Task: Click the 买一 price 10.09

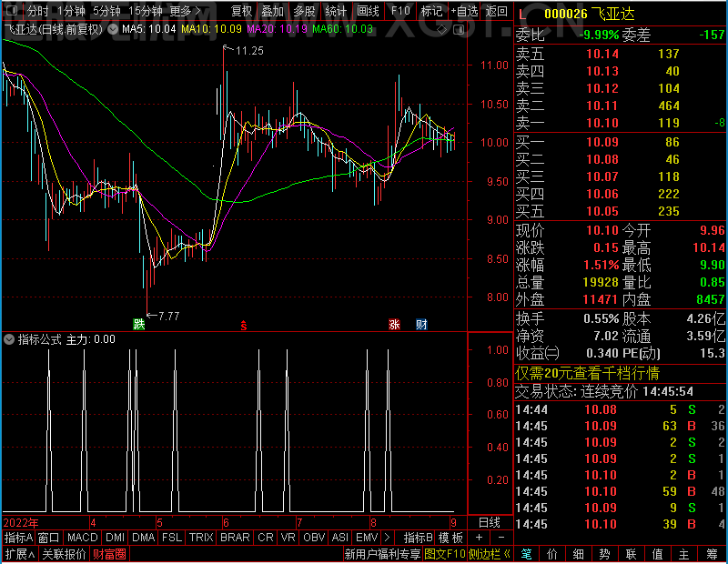Action: click(602, 142)
